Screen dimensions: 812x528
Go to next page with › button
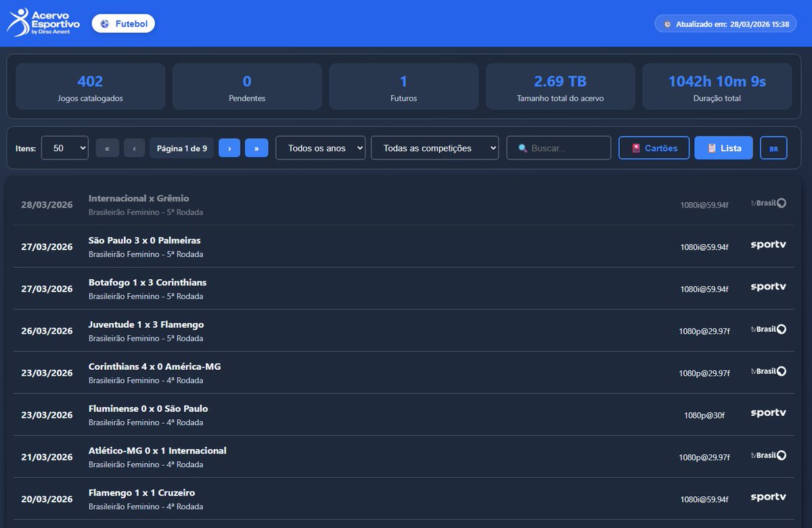point(229,148)
